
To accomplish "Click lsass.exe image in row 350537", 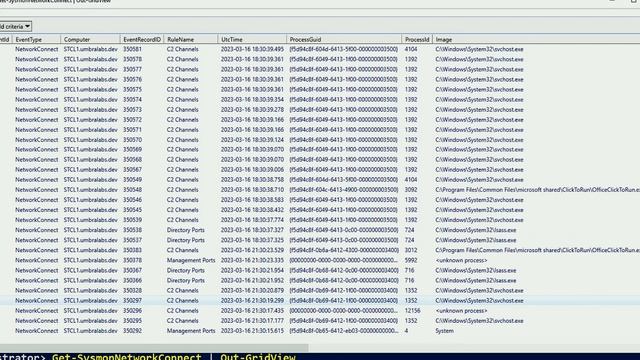I will 475,240.
